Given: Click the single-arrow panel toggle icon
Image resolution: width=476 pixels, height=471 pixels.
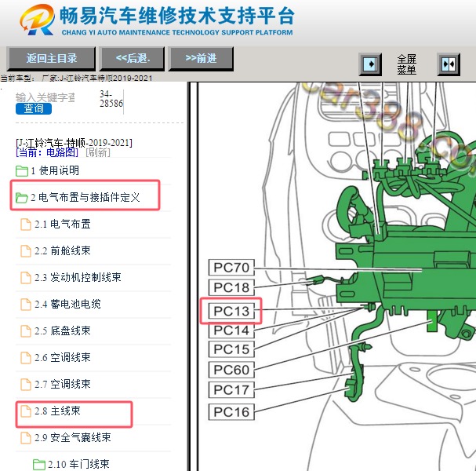Looking at the screenshot, I should click(370, 64).
